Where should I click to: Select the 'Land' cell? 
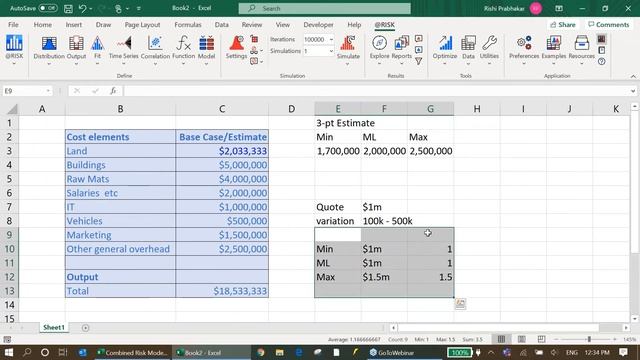click(x=120, y=151)
